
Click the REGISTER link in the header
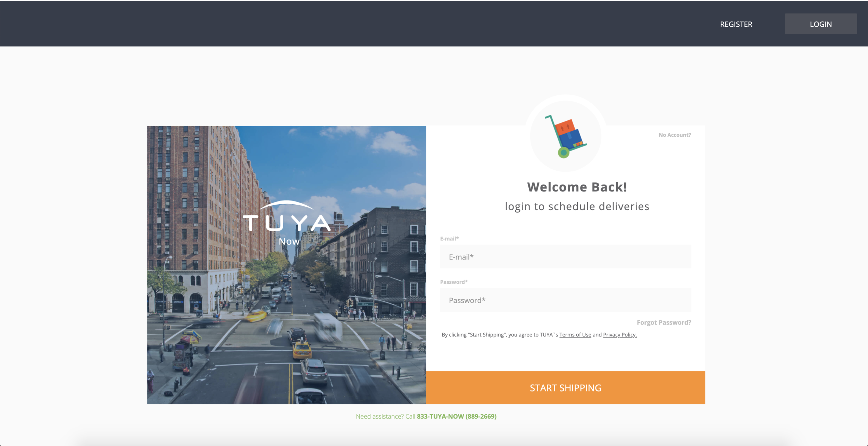736,24
